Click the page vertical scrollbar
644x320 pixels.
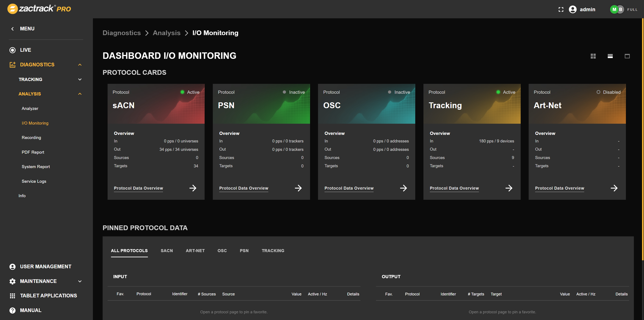(642, 140)
